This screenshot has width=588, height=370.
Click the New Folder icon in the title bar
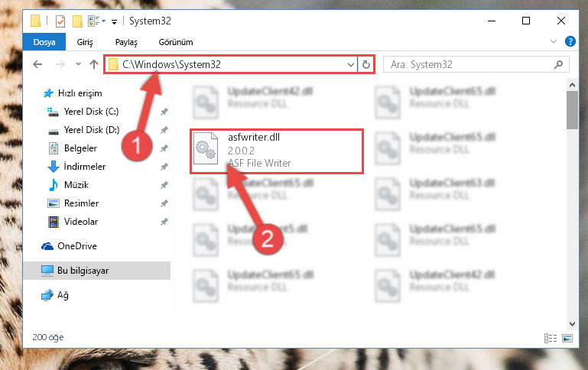pos(77,21)
